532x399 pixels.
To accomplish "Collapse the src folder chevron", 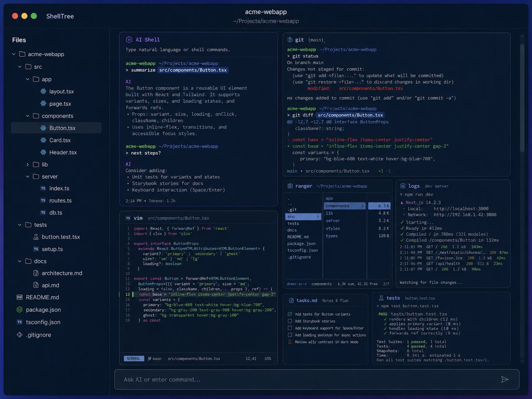I will click(20, 67).
